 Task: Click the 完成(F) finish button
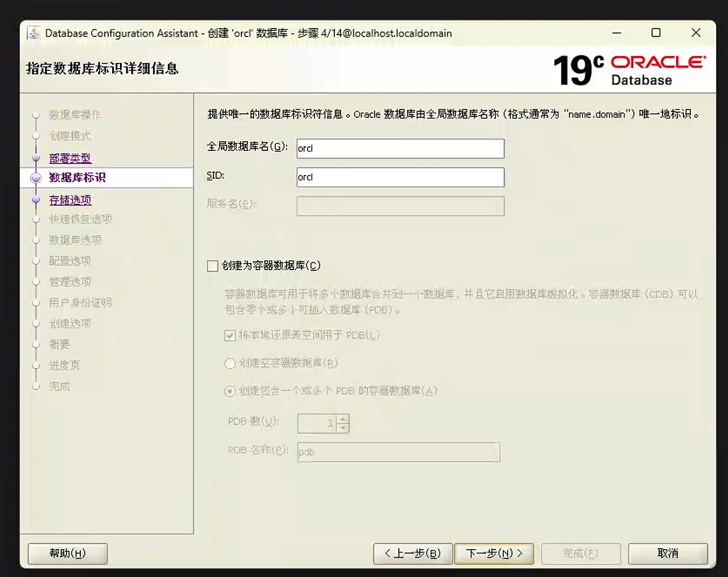pos(581,553)
